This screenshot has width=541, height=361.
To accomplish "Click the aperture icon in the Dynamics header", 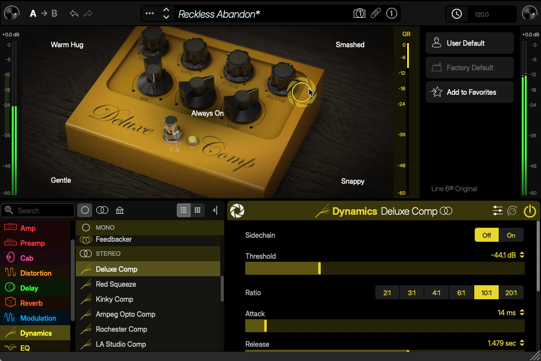I will [237, 211].
